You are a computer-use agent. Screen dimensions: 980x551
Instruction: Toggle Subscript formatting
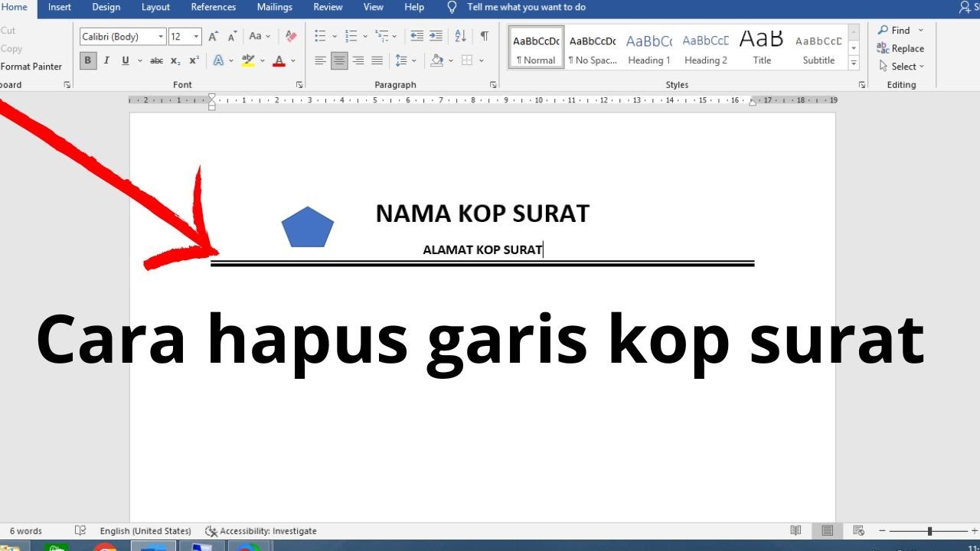(x=175, y=60)
